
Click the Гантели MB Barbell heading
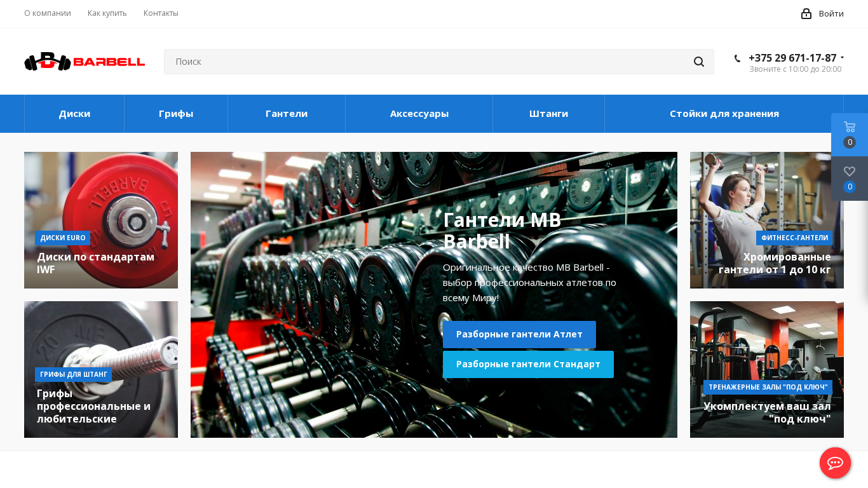[x=503, y=231]
